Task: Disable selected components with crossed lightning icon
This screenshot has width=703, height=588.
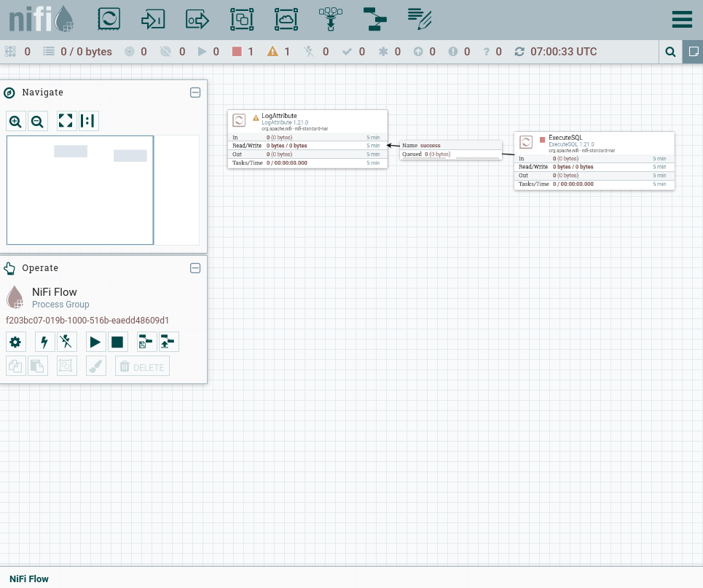Action: click(x=66, y=342)
